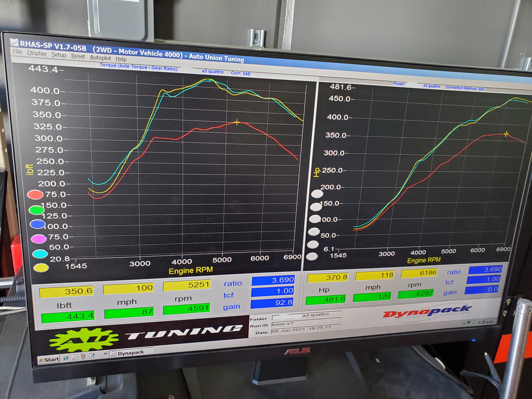The height and width of the screenshot is (399, 532).
Task: Click the torque chart lbft axis label
Action: tap(30, 170)
